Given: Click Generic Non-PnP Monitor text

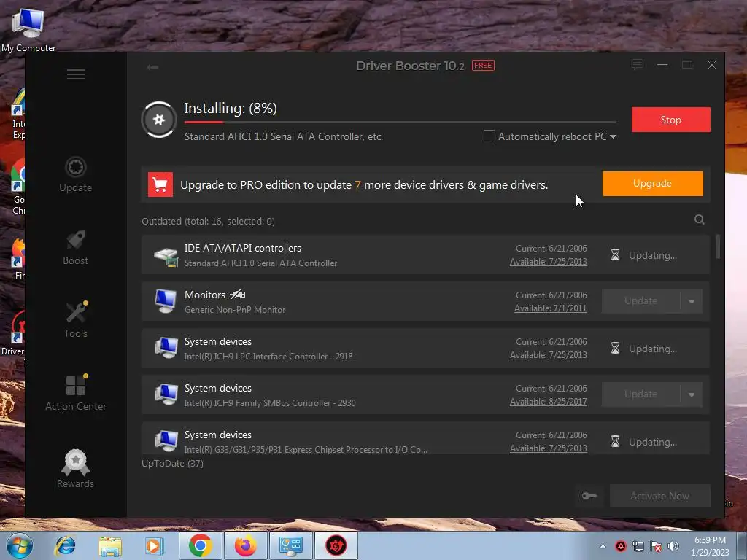Looking at the screenshot, I should coord(235,309).
